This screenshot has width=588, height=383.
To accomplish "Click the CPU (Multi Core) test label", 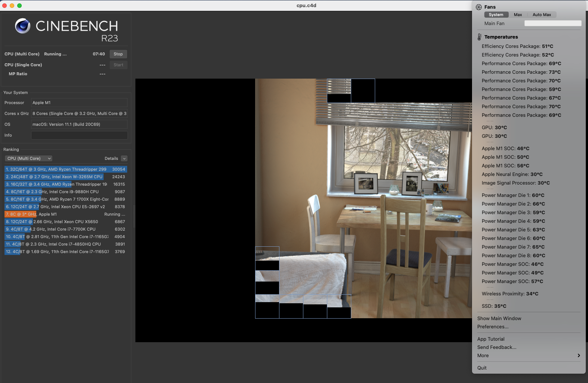I will point(22,54).
